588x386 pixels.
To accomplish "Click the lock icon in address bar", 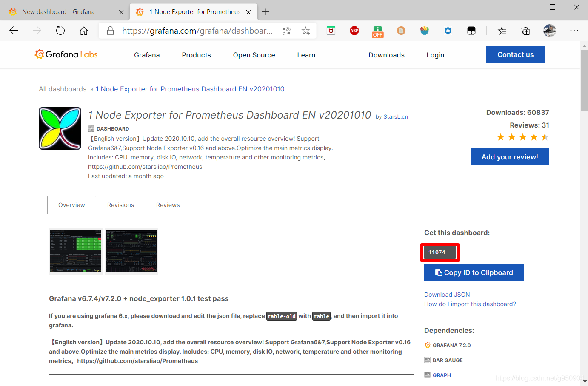I will (110, 31).
